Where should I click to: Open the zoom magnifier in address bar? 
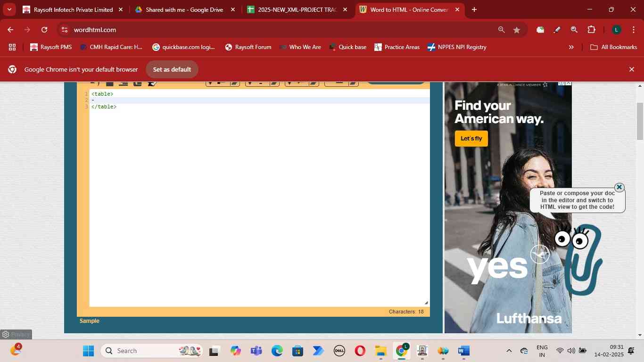coord(502,30)
